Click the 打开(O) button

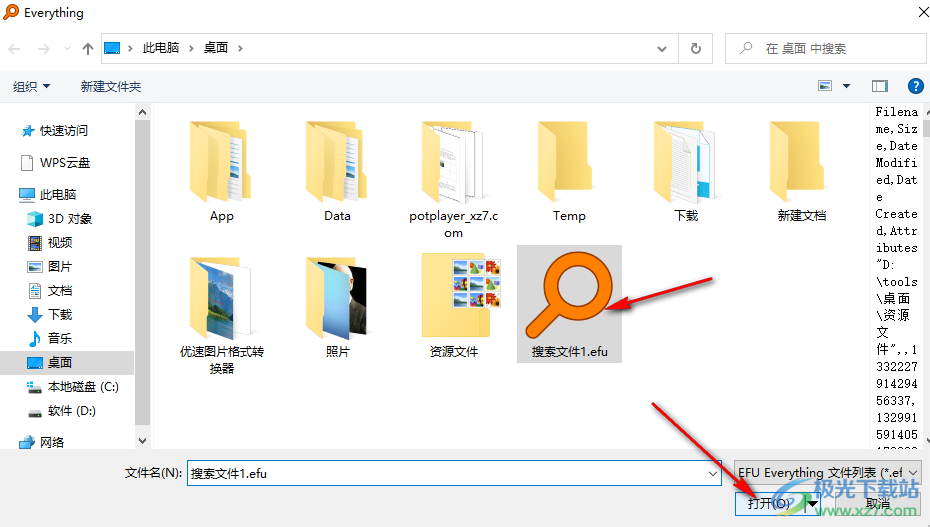(770, 504)
